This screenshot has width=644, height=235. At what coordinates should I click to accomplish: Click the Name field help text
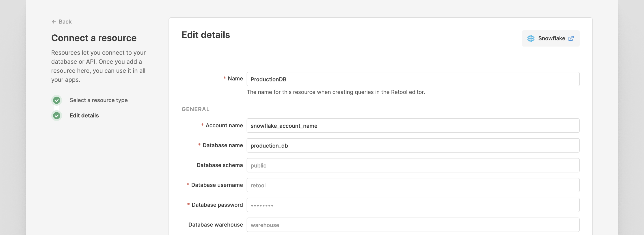click(x=335, y=92)
